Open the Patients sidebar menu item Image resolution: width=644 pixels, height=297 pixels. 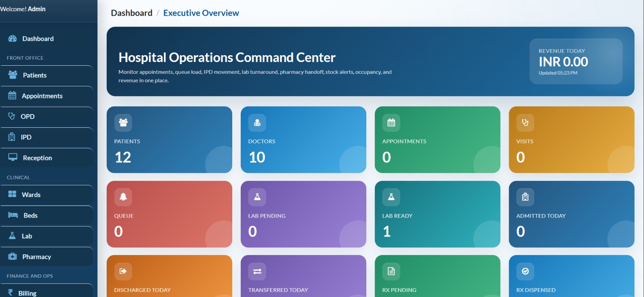pyautogui.click(x=35, y=75)
